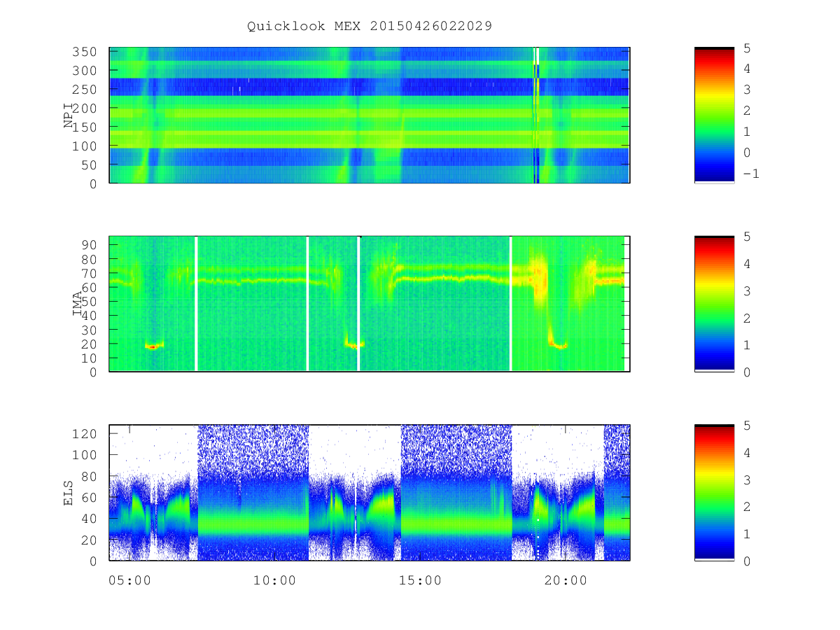Click the NPI axis label

pos(69,115)
